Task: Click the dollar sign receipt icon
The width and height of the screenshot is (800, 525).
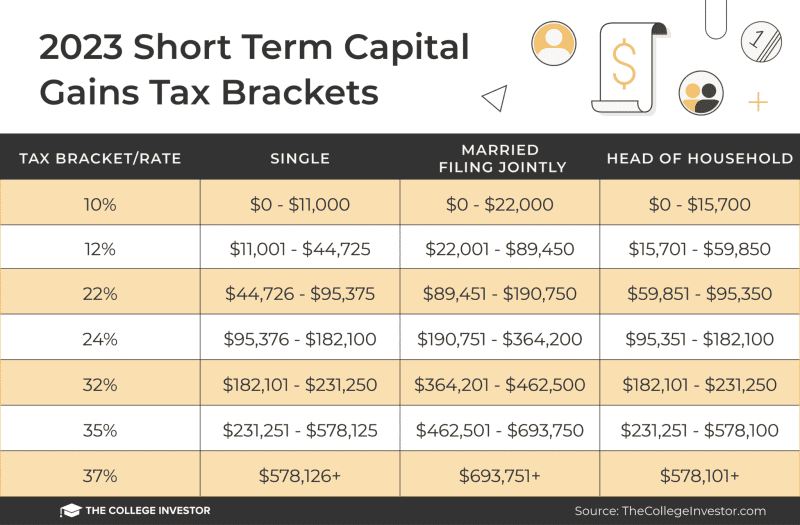Action: [x=625, y=64]
